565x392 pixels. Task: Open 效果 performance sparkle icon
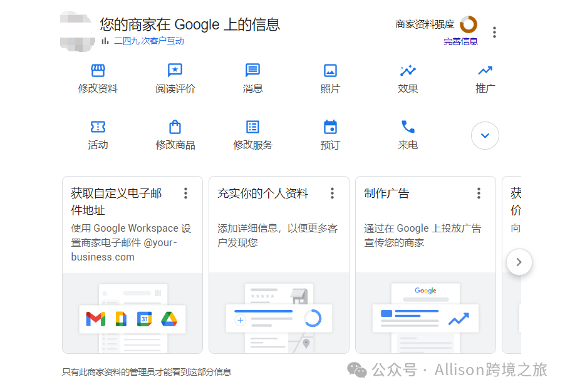(408, 70)
